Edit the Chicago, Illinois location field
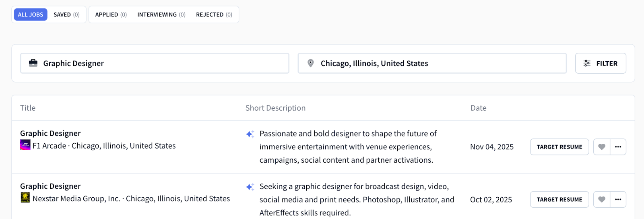 click(x=432, y=63)
